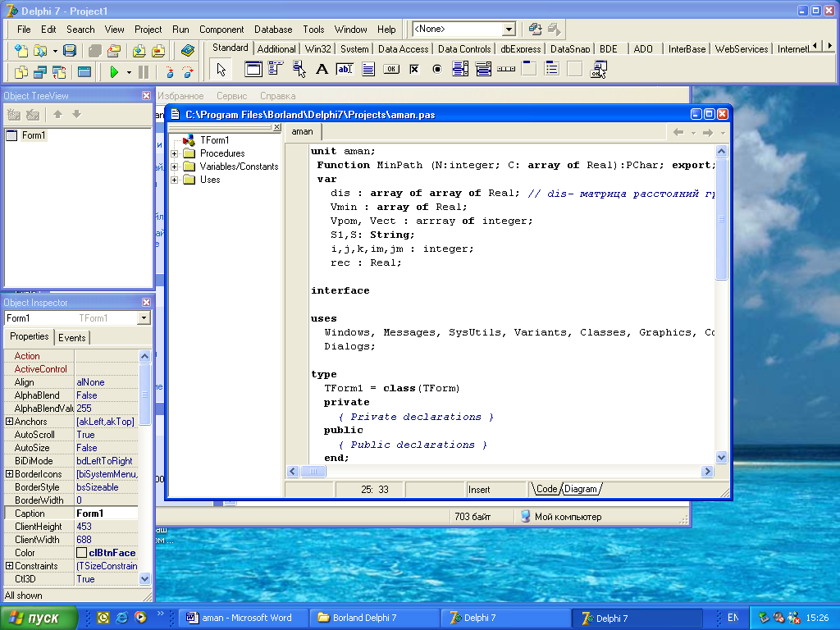Open the Form1 object selector dropdown

pos(144,318)
